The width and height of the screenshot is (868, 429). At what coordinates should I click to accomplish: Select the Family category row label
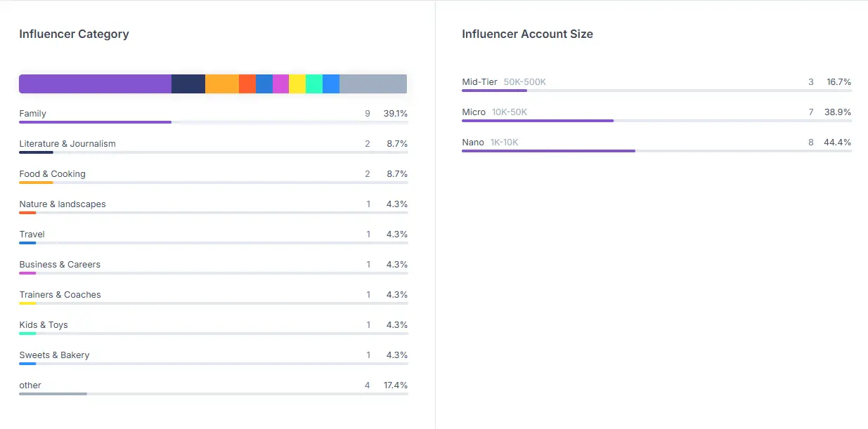[x=33, y=113]
